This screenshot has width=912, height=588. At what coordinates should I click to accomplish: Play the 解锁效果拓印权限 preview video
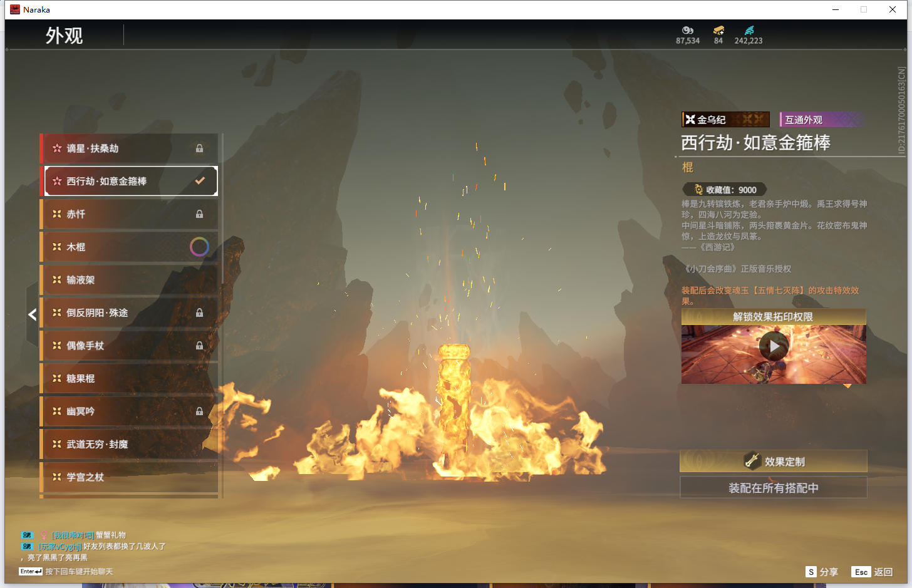774,346
